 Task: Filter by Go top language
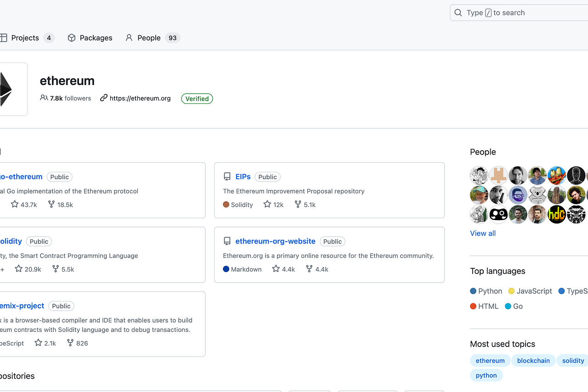coord(514,306)
